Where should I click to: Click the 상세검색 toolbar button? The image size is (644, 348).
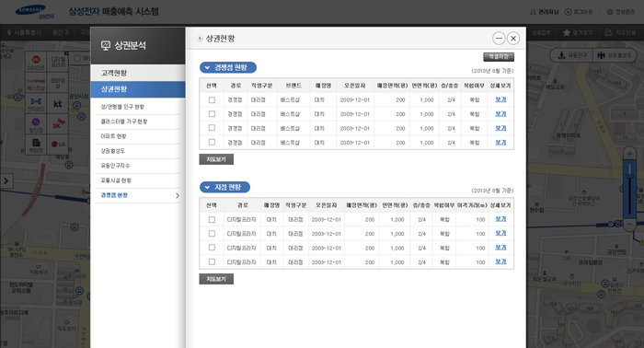541,32
